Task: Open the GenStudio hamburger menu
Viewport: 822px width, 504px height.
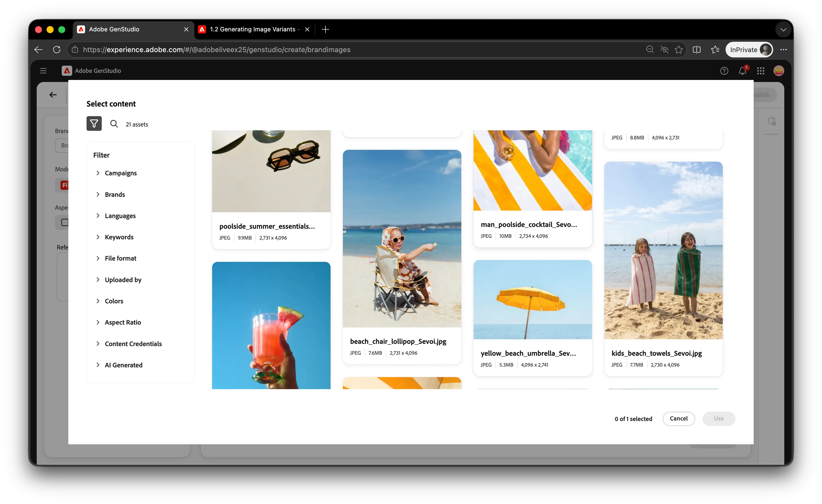Action: (x=43, y=71)
